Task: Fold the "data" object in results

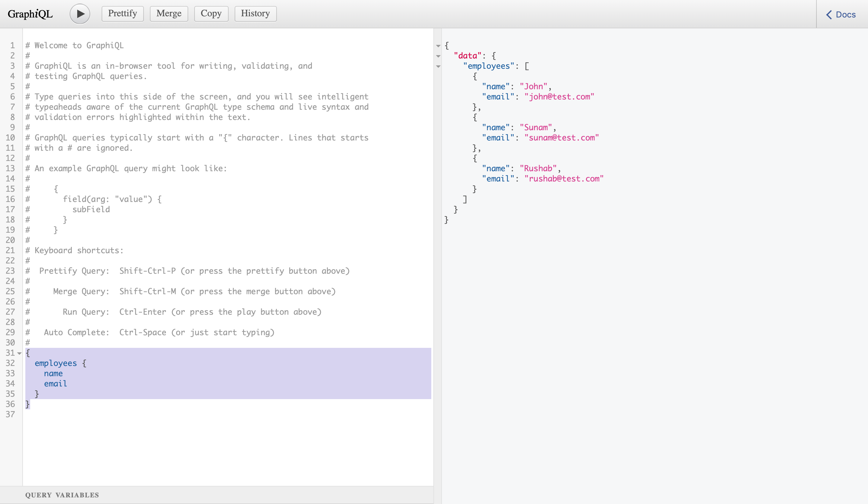Action: (438, 56)
